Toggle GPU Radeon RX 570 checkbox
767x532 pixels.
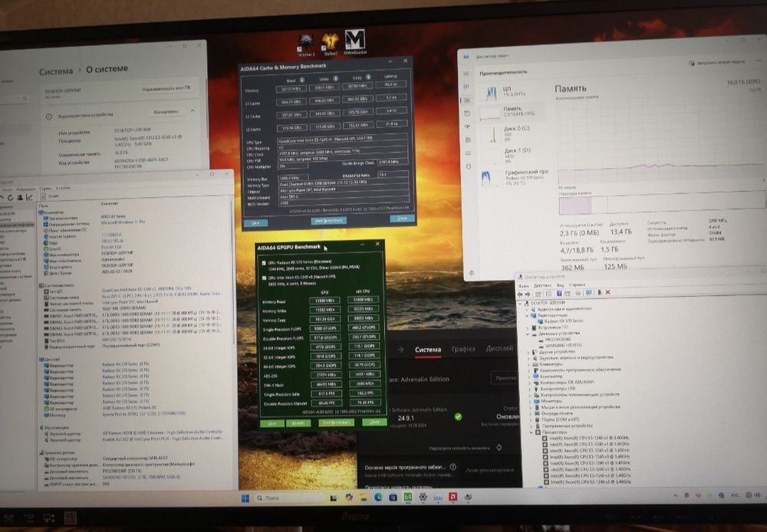click(264, 263)
